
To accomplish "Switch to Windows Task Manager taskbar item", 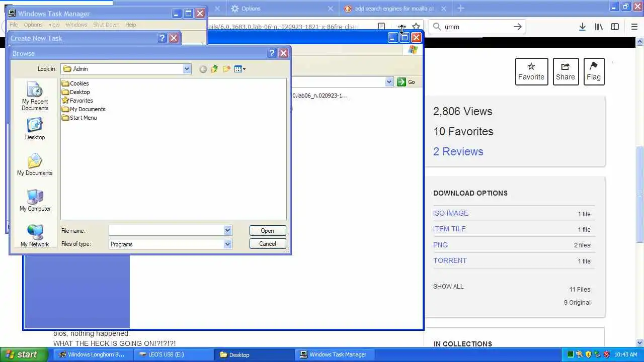I will click(x=335, y=354).
